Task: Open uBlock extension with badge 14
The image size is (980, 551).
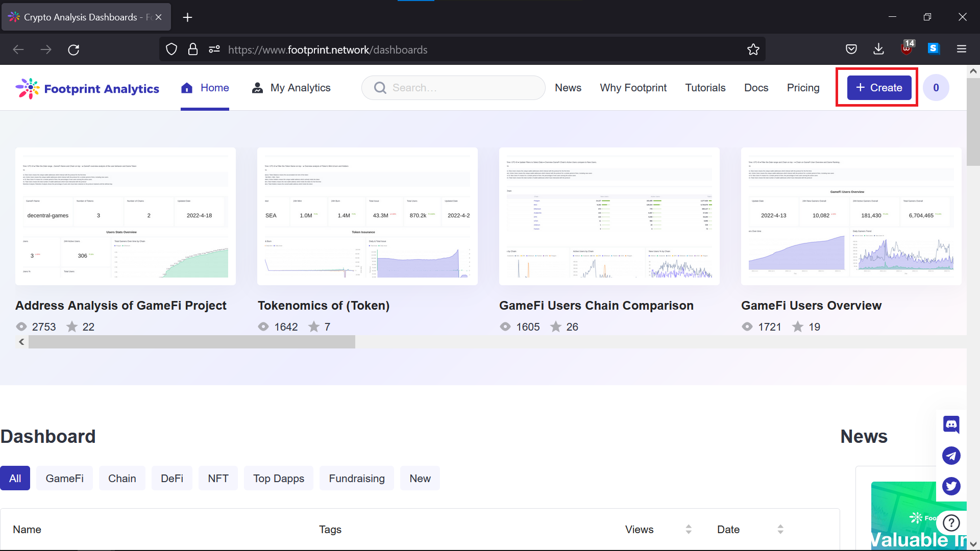Action: [907, 48]
